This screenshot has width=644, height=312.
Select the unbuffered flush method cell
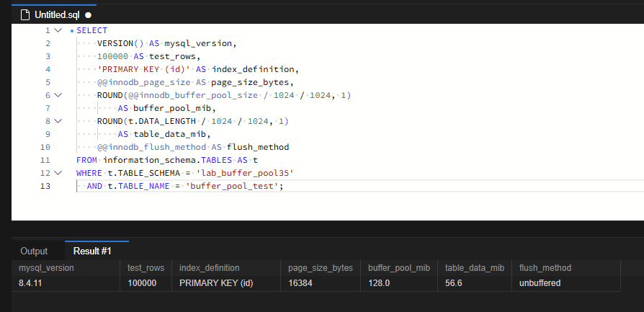coord(566,283)
